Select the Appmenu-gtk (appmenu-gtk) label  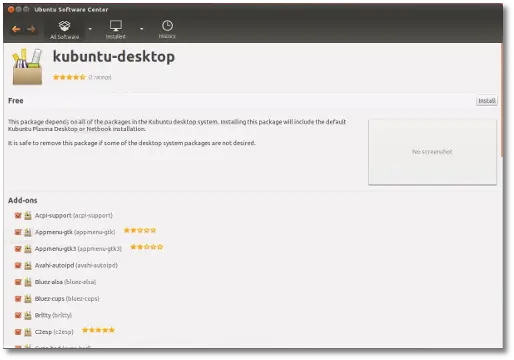coord(75,232)
